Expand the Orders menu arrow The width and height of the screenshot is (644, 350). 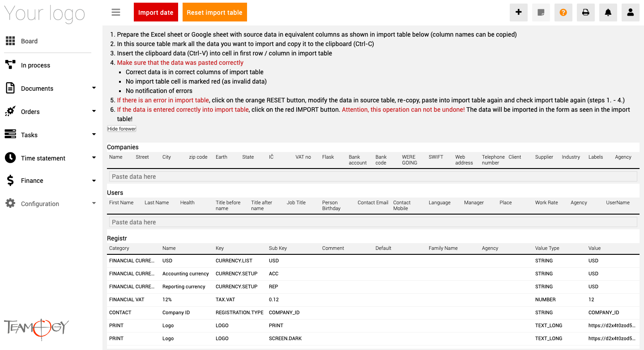click(94, 111)
